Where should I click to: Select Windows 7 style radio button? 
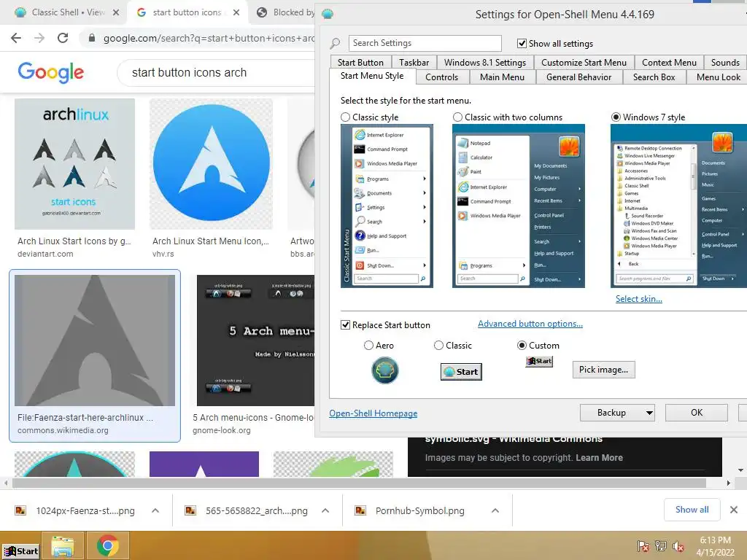pos(616,117)
